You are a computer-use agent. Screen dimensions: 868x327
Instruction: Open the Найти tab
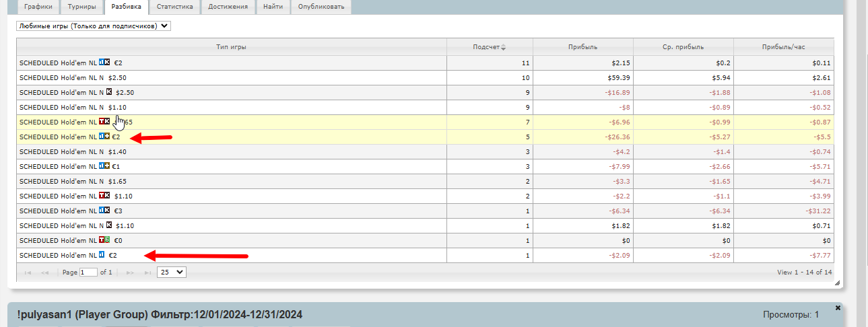click(273, 7)
